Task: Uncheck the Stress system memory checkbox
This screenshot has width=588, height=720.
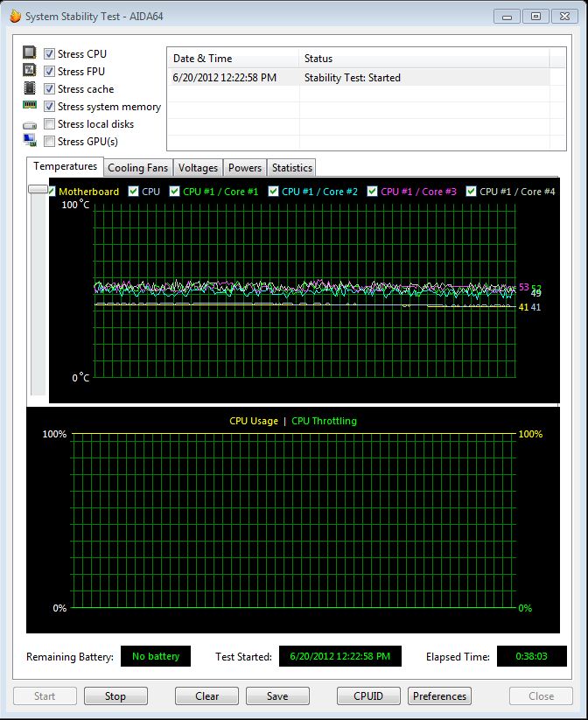Action: [x=50, y=107]
